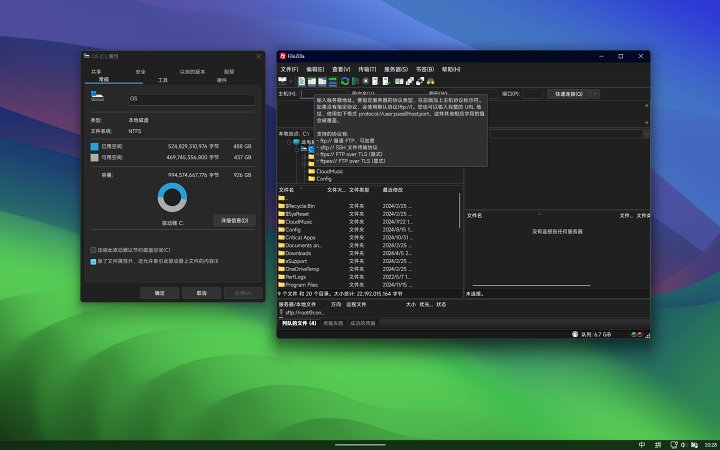Image resolution: width=720 pixels, height=450 pixels.
Task: Open the 书签(B) menu
Action: (x=424, y=69)
